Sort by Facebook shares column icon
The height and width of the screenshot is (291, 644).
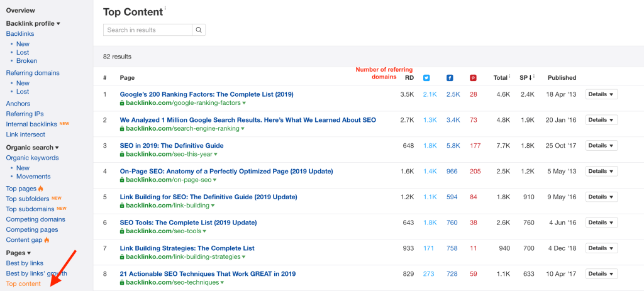pyautogui.click(x=450, y=77)
